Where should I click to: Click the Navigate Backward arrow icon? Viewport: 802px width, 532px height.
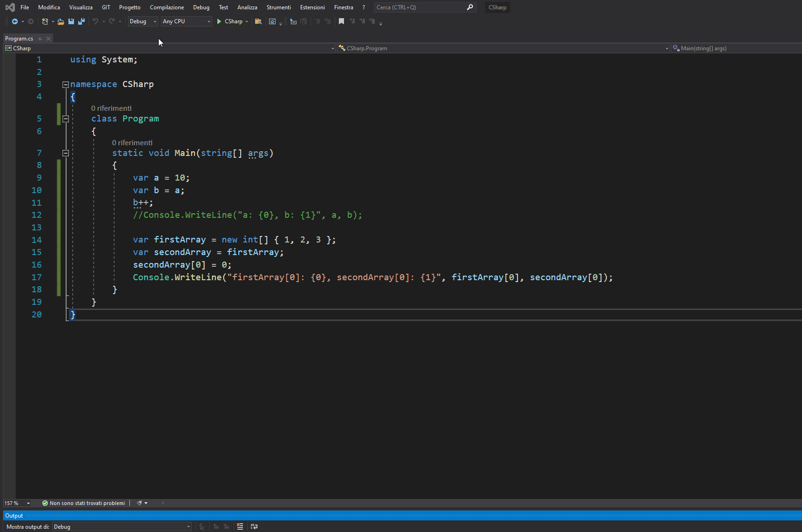(x=15, y=21)
